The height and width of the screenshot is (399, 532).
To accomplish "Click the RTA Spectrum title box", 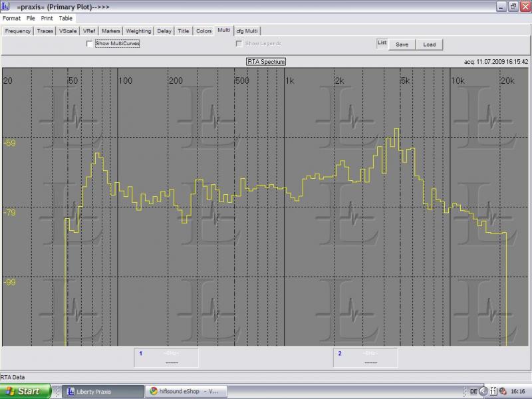I will pyautogui.click(x=266, y=62).
